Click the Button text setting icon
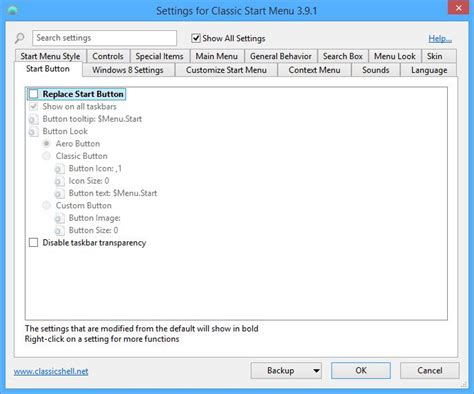The width and height of the screenshot is (474, 394). tap(60, 193)
